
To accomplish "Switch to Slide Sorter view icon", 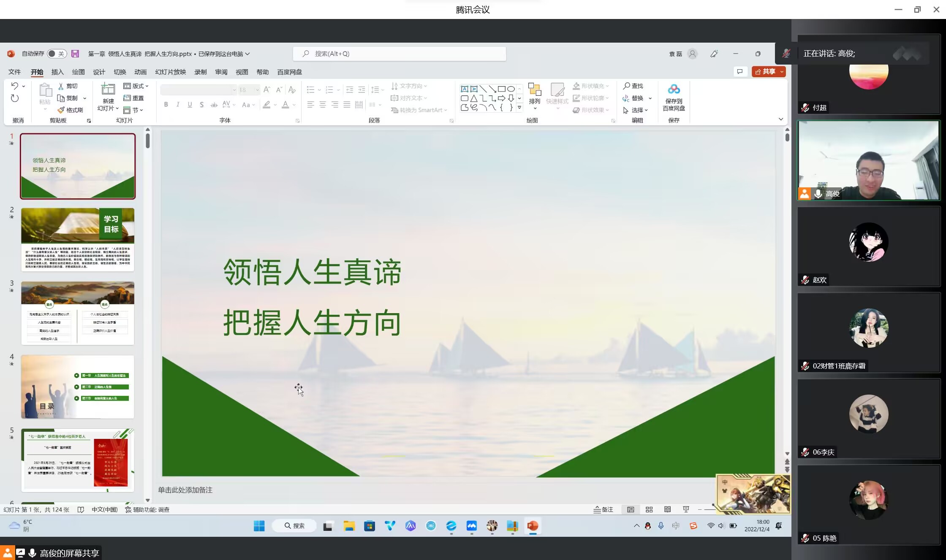I will click(x=649, y=510).
